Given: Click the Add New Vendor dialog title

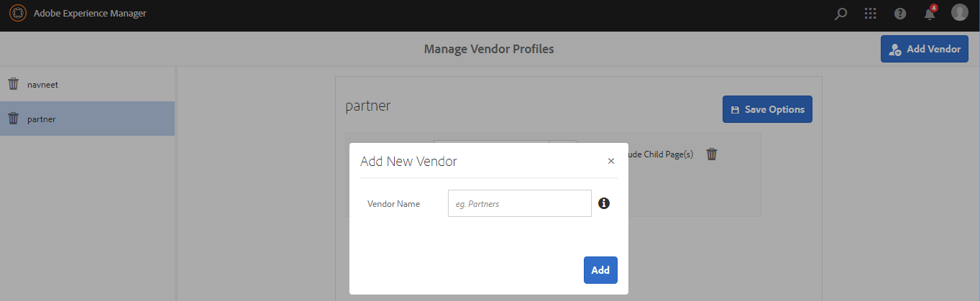Looking at the screenshot, I should [x=408, y=161].
